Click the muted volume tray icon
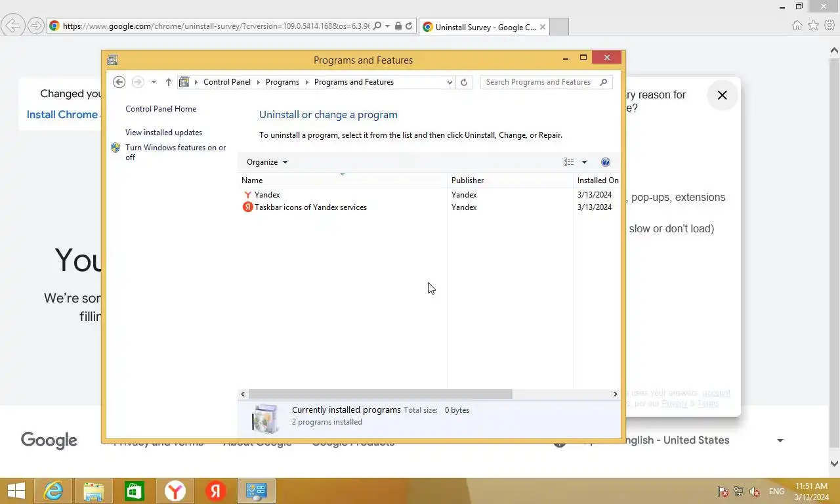 click(x=755, y=492)
